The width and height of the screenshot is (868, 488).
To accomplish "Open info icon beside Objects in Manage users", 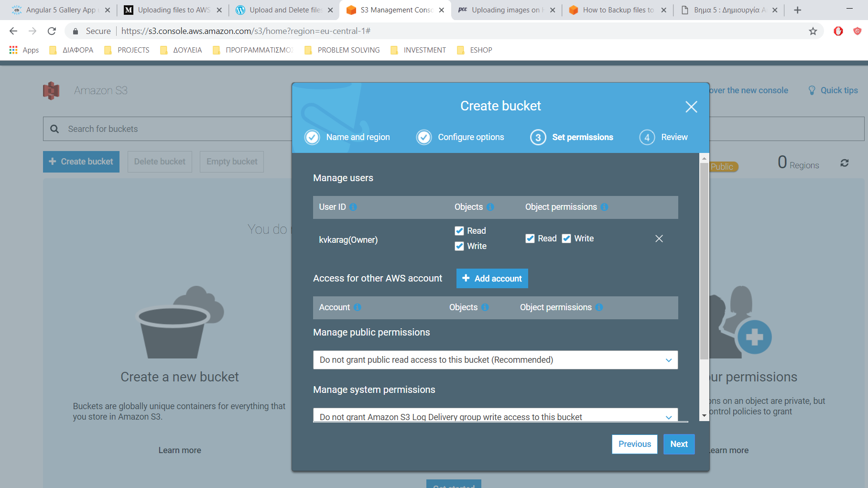I will pos(490,207).
